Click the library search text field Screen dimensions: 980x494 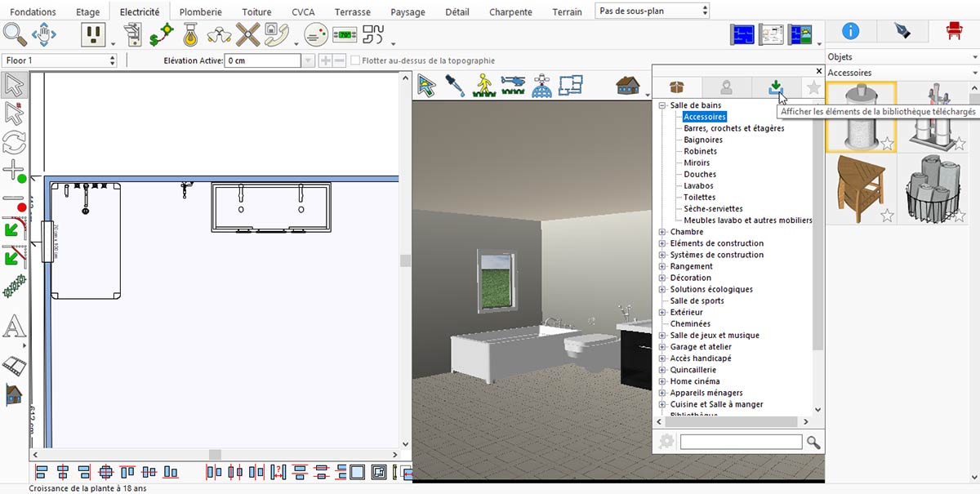pyautogui.click(x=741, y=442)
